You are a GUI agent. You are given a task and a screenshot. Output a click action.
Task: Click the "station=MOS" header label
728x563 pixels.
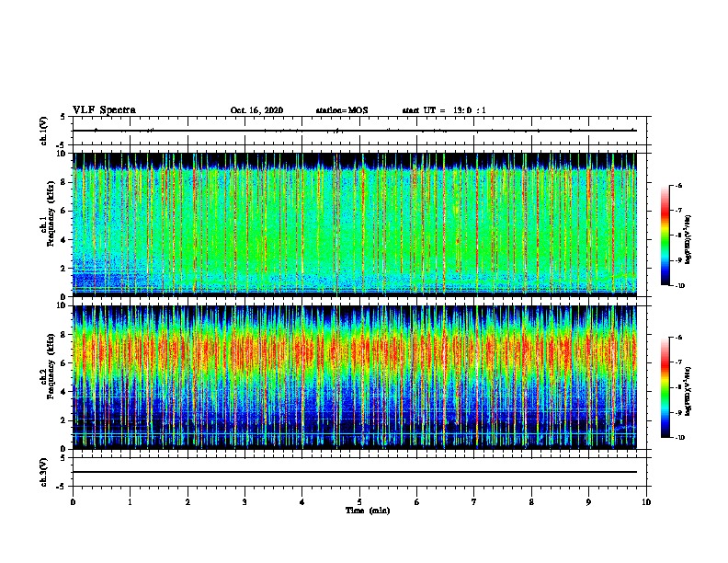coord(342,110)
